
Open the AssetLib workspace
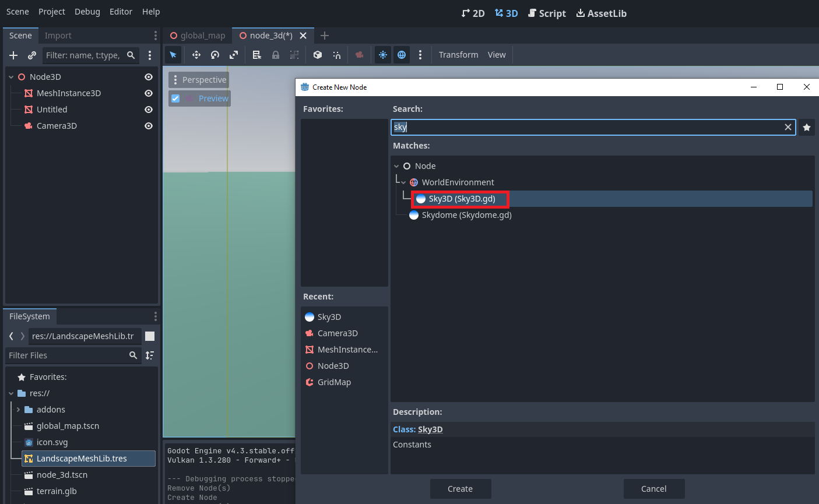tap(601, 13)
